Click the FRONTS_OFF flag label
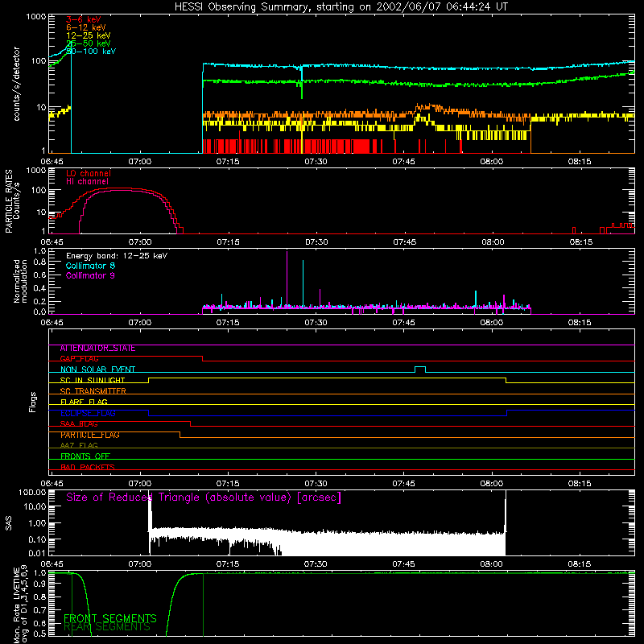 click(x=85, y=456)
